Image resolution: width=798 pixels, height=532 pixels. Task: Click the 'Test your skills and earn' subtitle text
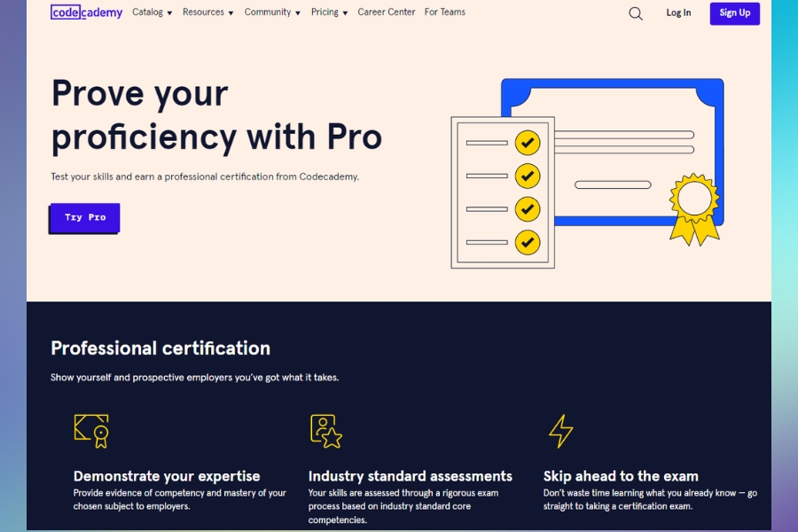tap(205, 176)
